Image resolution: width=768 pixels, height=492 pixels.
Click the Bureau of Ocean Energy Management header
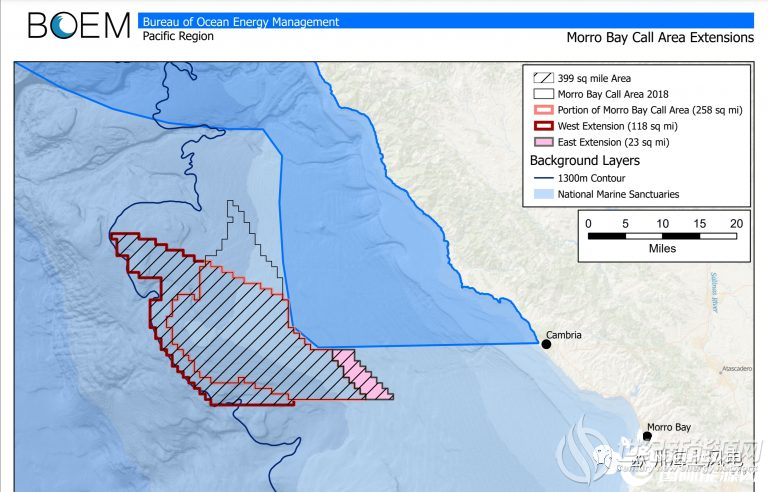click(240, 21)
